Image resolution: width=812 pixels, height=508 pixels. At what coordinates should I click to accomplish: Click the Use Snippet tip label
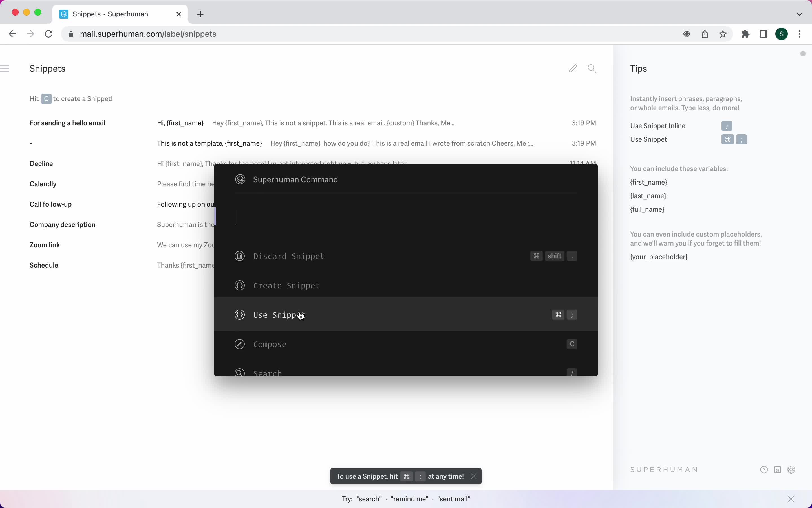(648, 139)
